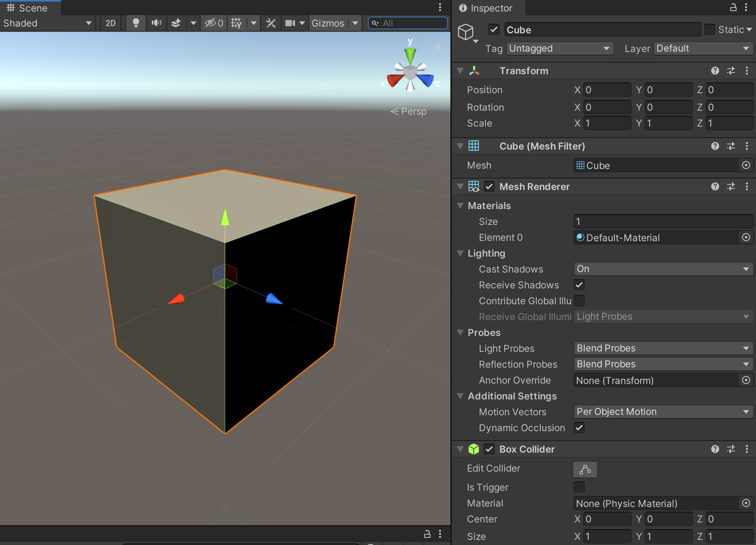Toggle the 2D view button
The image size is (756, 545).
[x=110, y=23]
